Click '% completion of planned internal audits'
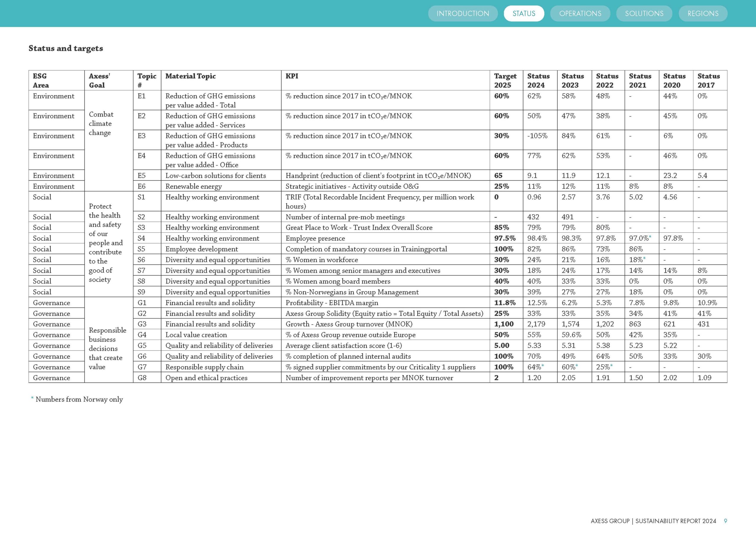The image size is (756, 535). pyautogui.click(x=348, y=356)
